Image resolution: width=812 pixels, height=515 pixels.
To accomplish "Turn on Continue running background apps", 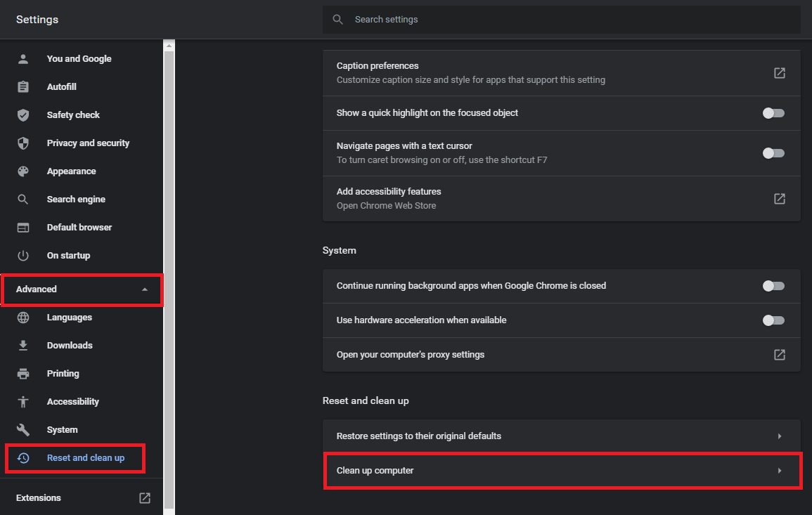I will point(773,286).
